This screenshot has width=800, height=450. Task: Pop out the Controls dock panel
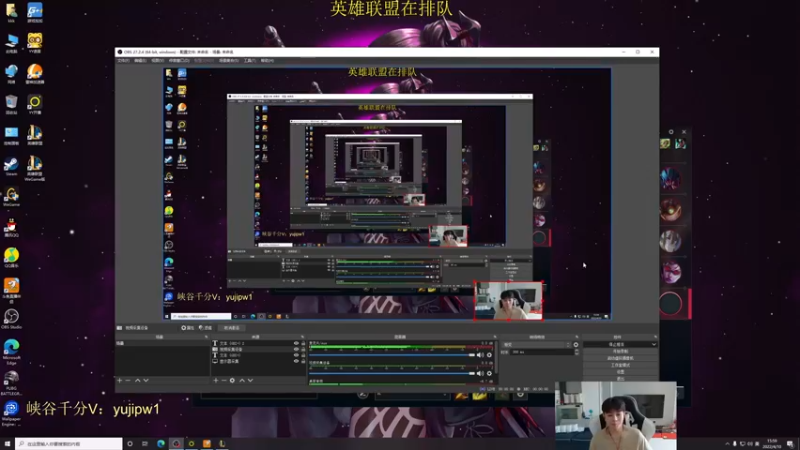pyautogui.click(x=656, y=337)
